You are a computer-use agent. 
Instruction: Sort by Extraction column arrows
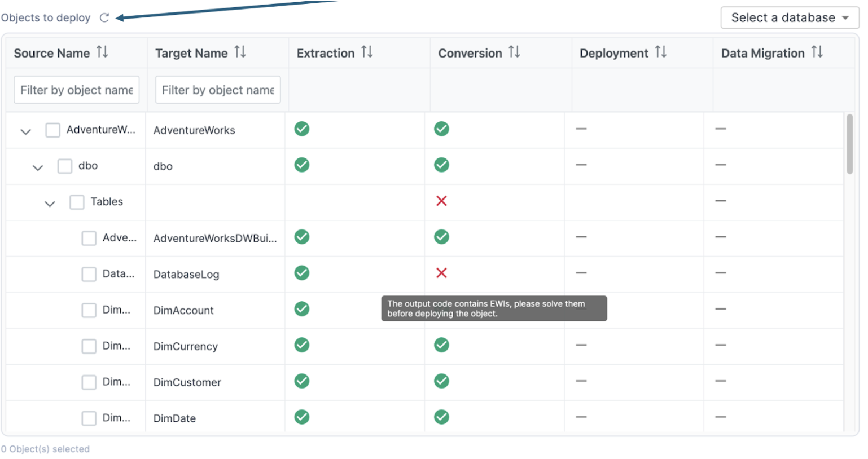(x=367, y=52)
